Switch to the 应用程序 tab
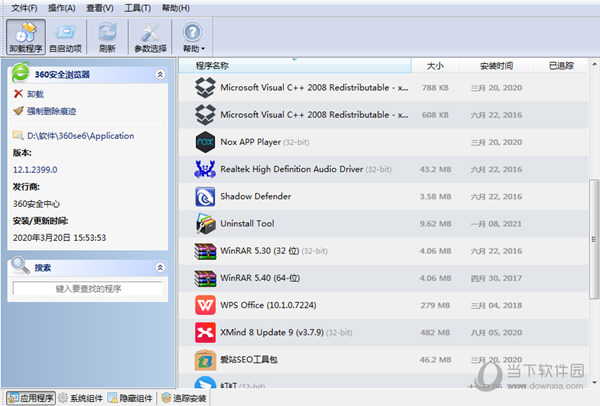The height and width of the screenshot is (406, 600). (x=31, y=398)
